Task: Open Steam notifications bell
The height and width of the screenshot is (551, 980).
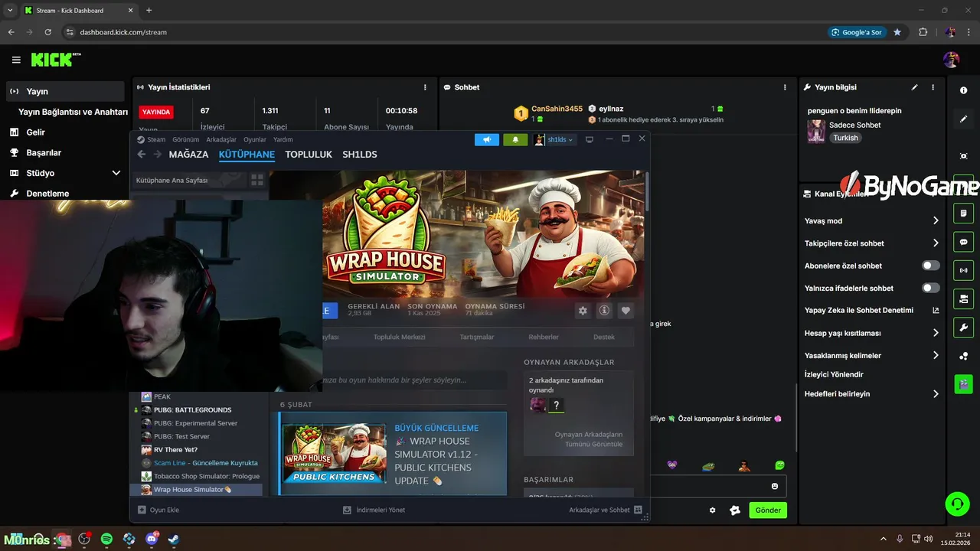Action: (515, 139)
